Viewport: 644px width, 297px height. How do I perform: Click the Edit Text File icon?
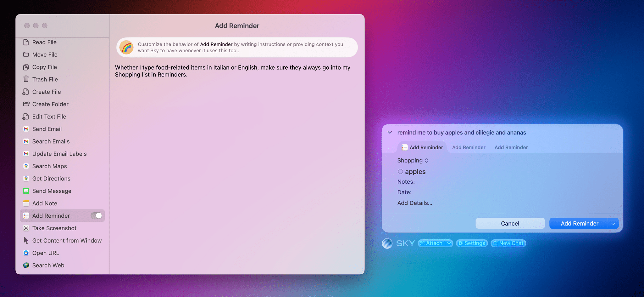26,117
